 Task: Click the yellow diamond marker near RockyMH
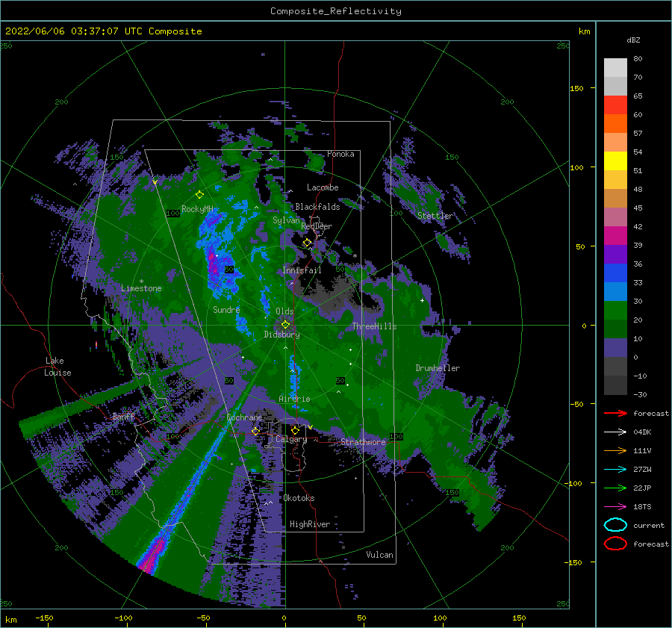[x=199, y=195]
